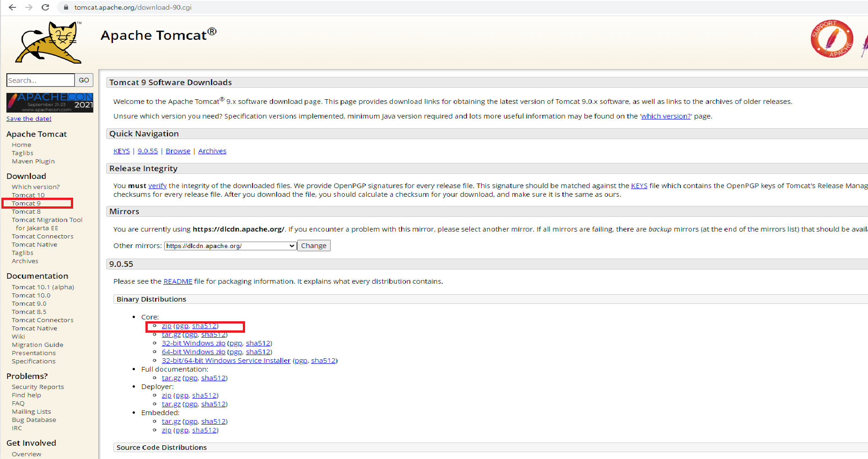868x459 pixels.
Task: Click the browser forward arrow
Action: (29, 7)
